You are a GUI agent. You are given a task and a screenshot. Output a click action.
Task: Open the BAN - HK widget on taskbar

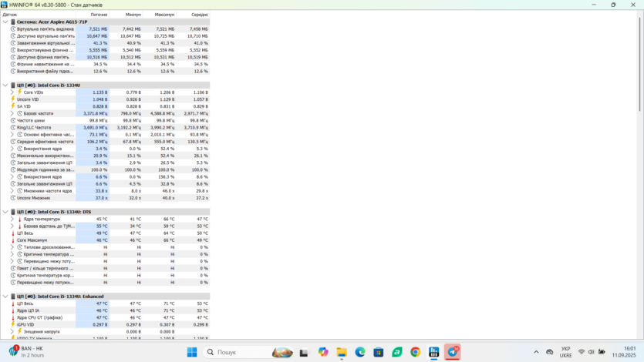27,352
